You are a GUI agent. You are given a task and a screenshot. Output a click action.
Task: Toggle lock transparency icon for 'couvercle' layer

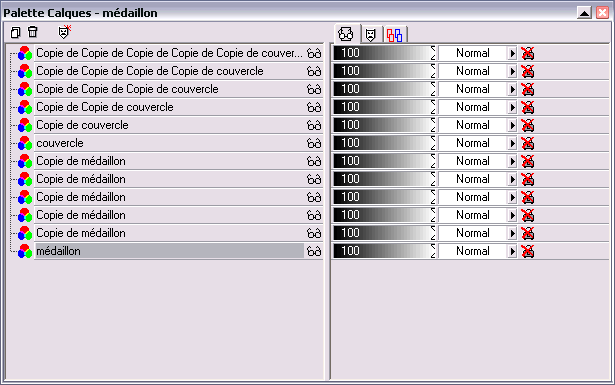click(528, 143)
